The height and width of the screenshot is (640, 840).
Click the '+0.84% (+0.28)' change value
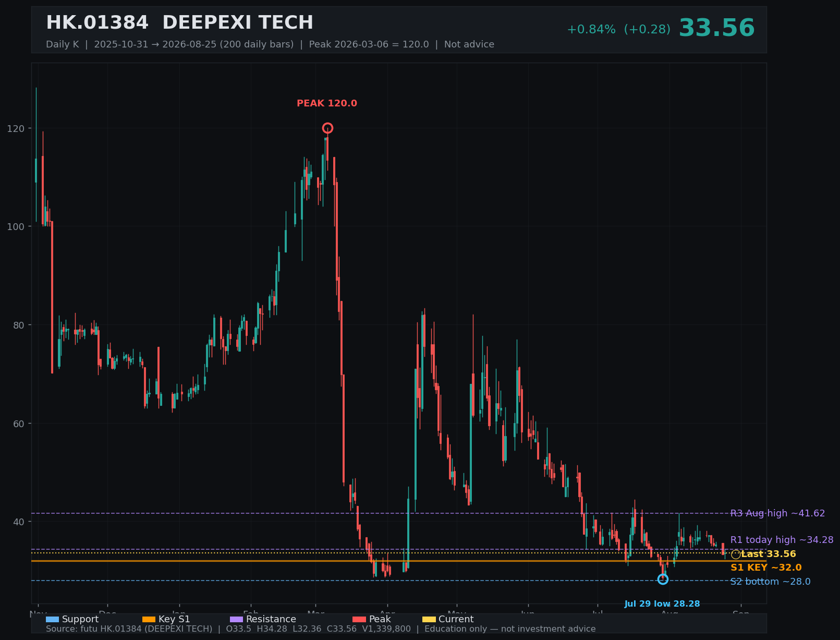pyautogui.click(x=618, y=30)
